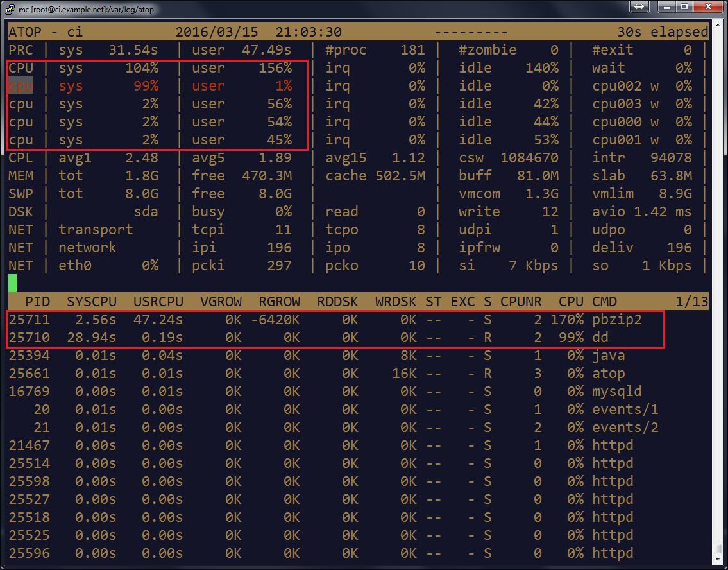Click the idle '53%' cpu value

coord(546,141)
